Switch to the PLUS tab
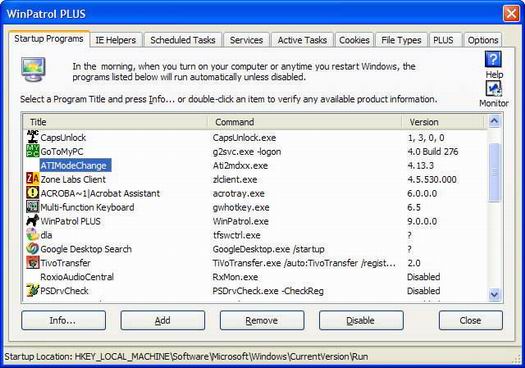 tap(443, 40)
